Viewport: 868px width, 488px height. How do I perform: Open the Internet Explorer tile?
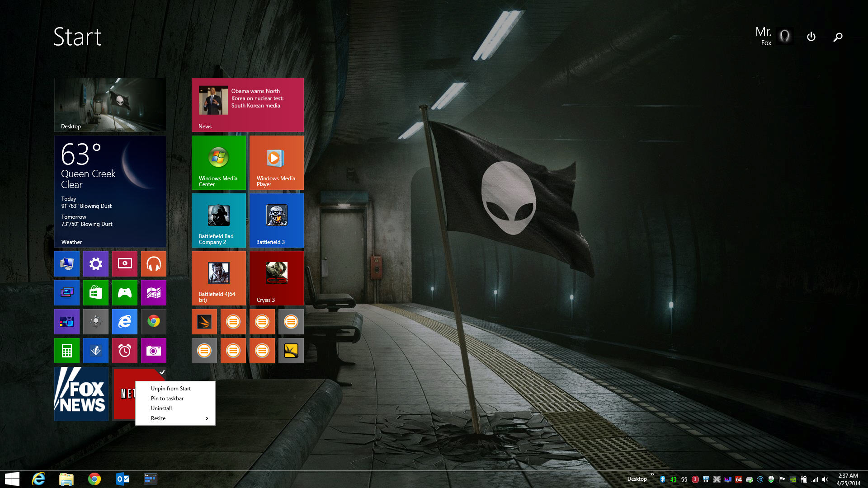point(124,321)
